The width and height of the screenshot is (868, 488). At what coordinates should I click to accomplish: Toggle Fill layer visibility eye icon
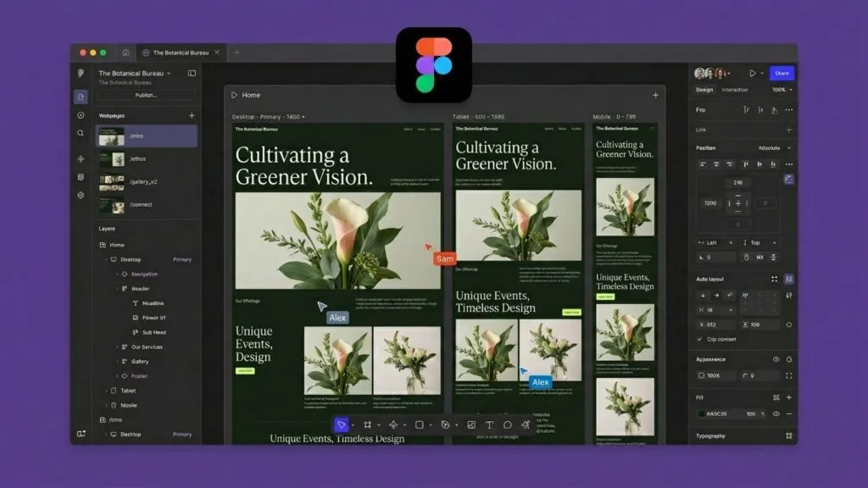(776, 413)
